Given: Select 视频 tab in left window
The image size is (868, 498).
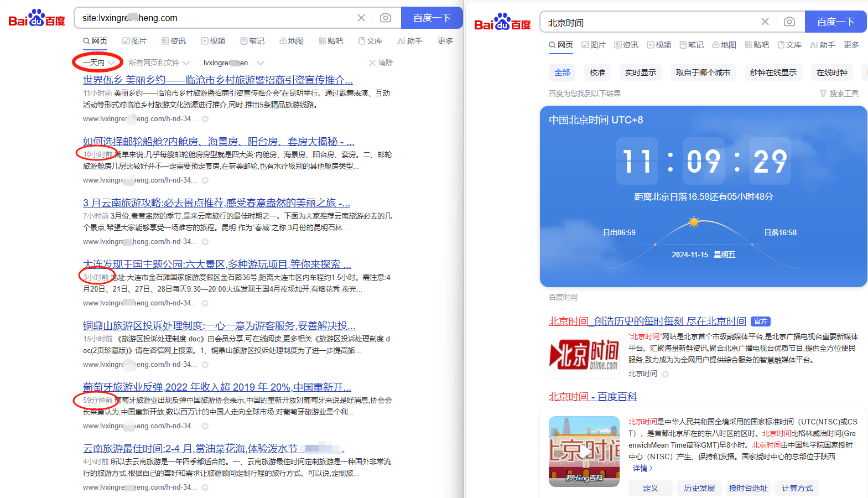Looking at the screenshot, I should [x=213, y=41].
